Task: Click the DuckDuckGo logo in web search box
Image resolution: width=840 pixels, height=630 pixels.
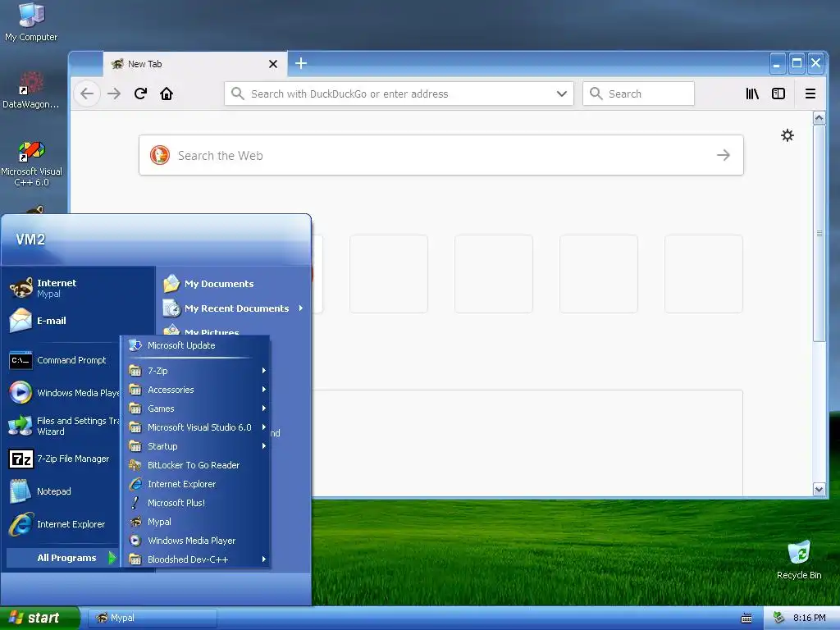Action: (x=160, y=155)
